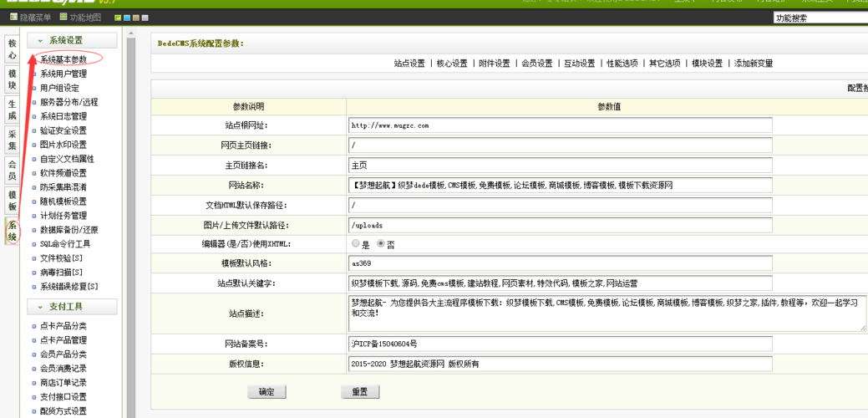This screenshot has width=868, height=418.
Task: Switch to the 核心 sidebar tab
Action: pyautogui.click(x=13, y=49)
